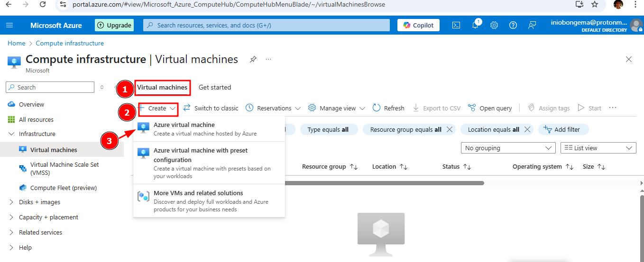
Task: Open portal settings gear
Action: point(494,25)
